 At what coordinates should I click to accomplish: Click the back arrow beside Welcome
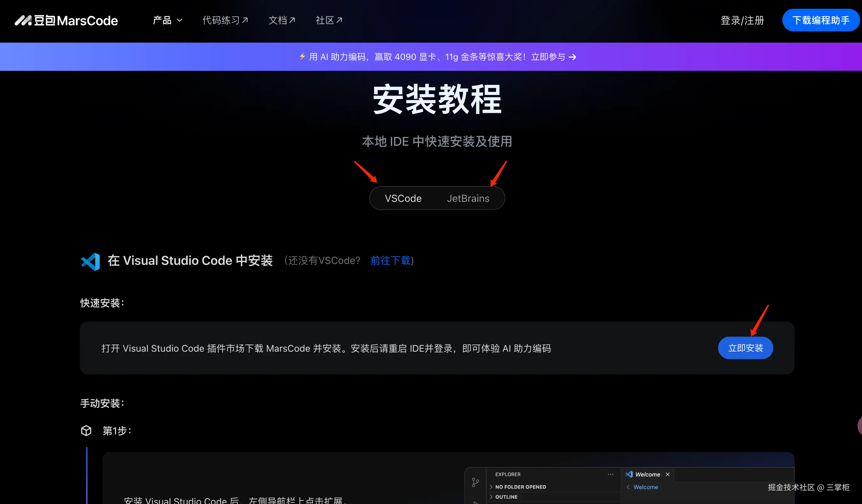click(628, 487)
